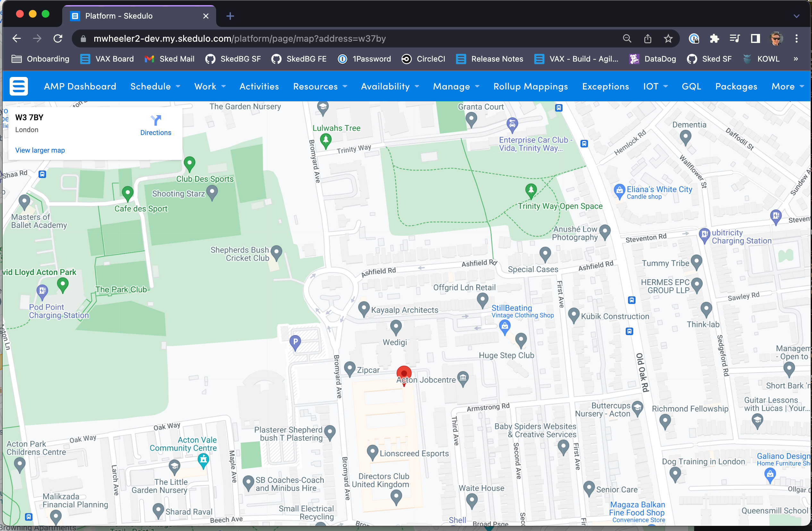The width and height of the screenshot is (812, 531).
Task: Click the Skedulo logo icon
Action: (19, 86)
